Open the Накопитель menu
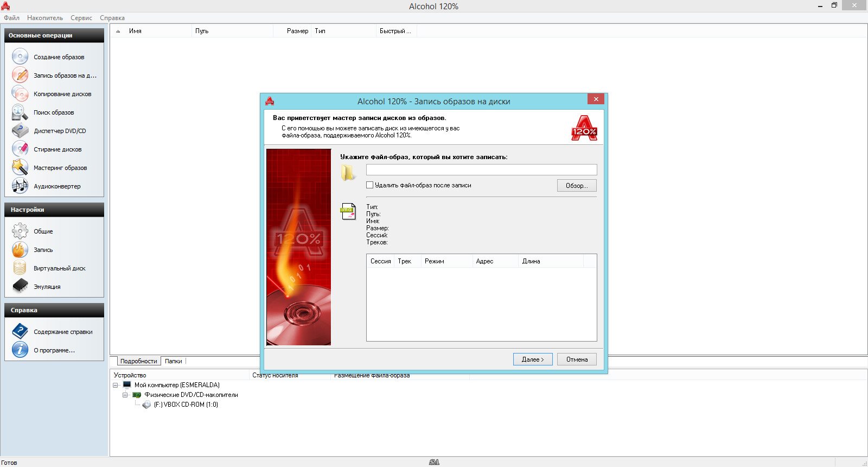Screen dimensions: 868x467 [45, 18]
